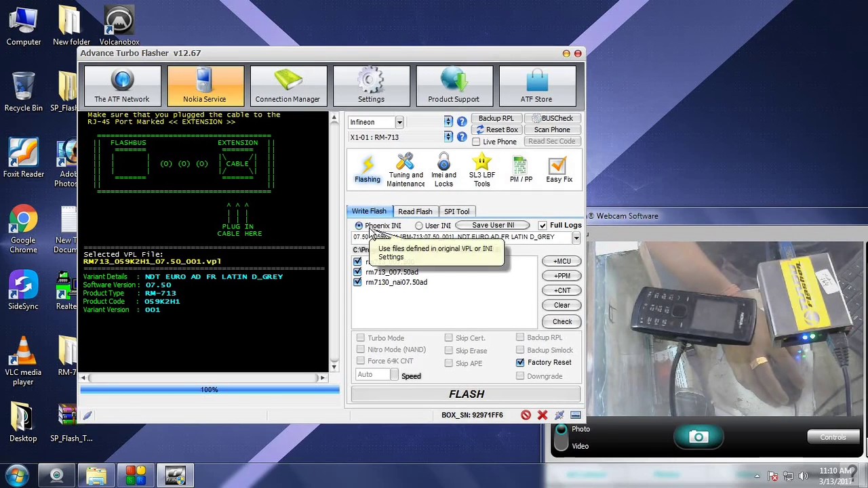Open the Infineon platform dropdown
868x488 pixels.
point(399,122)
